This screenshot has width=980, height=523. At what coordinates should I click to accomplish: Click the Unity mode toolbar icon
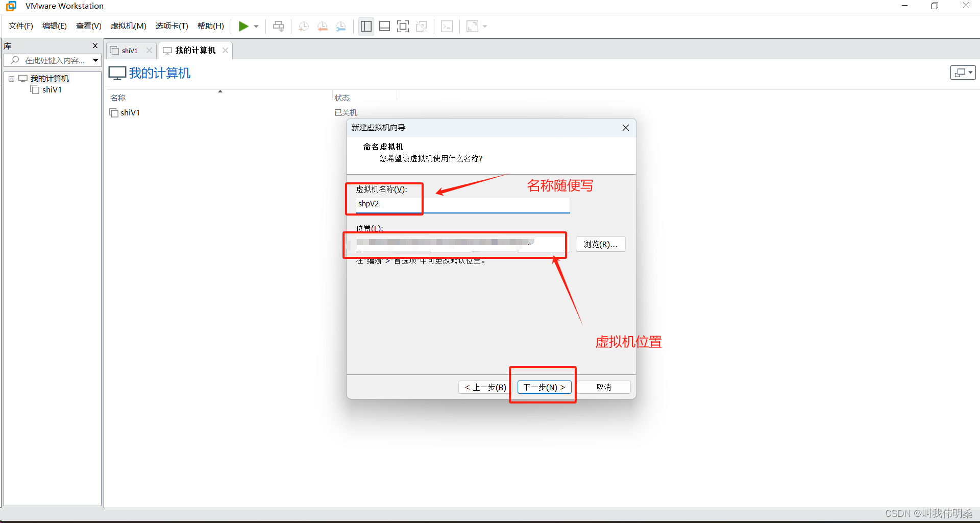point(422,26)
